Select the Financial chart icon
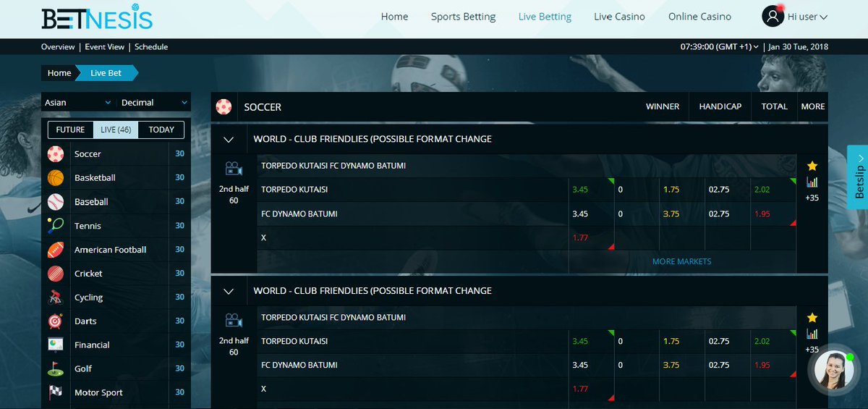868x409 pixels. [56, 345]
